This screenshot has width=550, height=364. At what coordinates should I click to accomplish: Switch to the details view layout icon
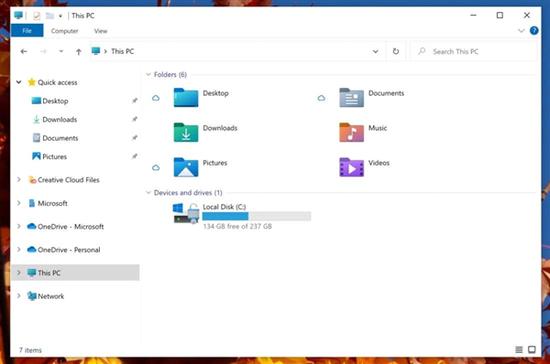[519, 349]
